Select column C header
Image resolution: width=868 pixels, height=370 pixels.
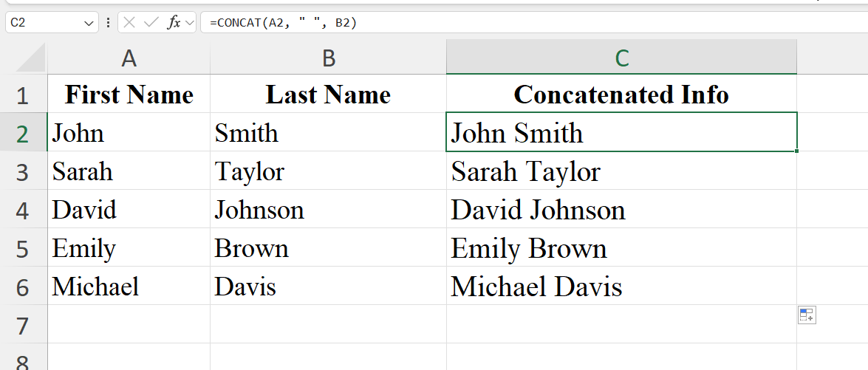621,58
